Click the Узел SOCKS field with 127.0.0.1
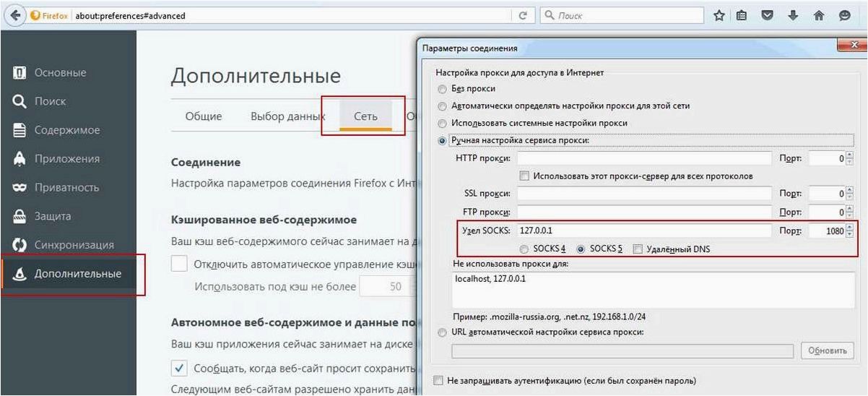The image size is (868, 396). [x=644, y=231]
